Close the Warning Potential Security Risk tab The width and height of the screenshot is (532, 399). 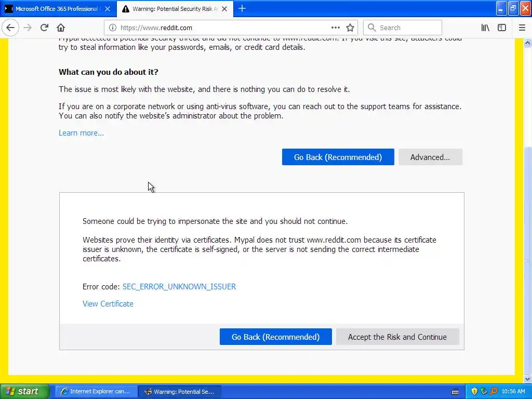(224, 9)
